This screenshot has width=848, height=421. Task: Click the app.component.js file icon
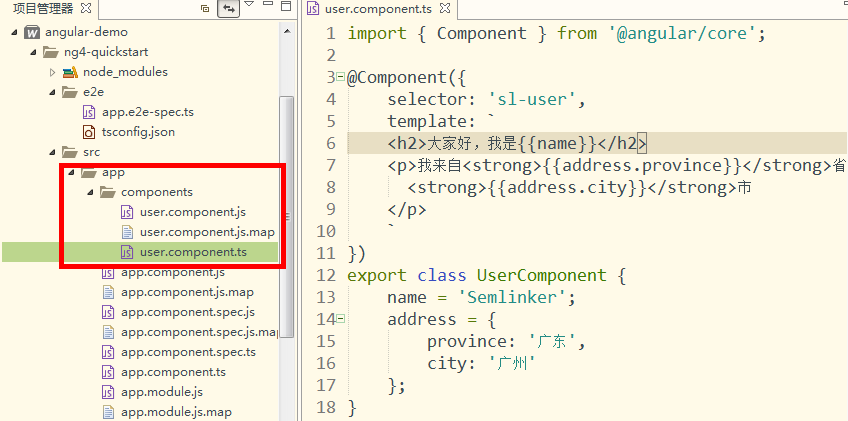(108, 272)
